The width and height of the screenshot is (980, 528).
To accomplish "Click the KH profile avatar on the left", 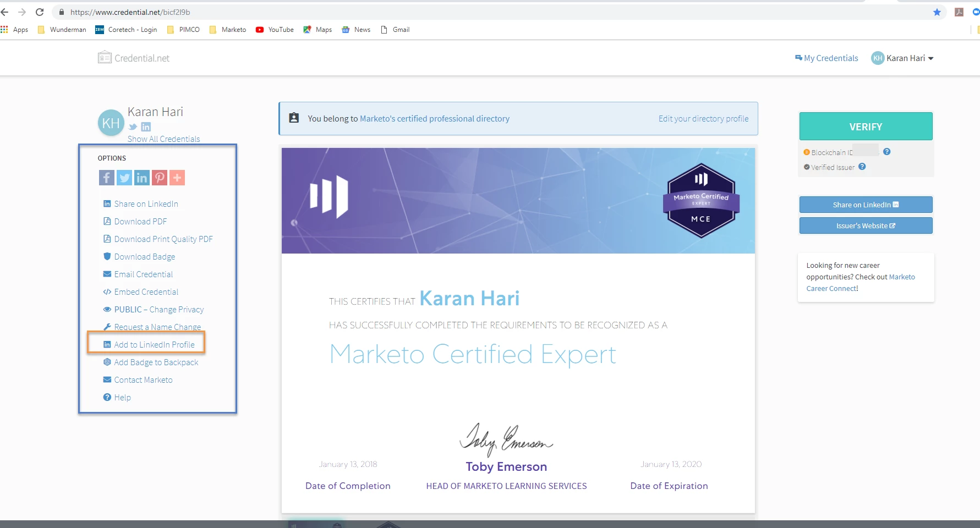I will [111, 123].
